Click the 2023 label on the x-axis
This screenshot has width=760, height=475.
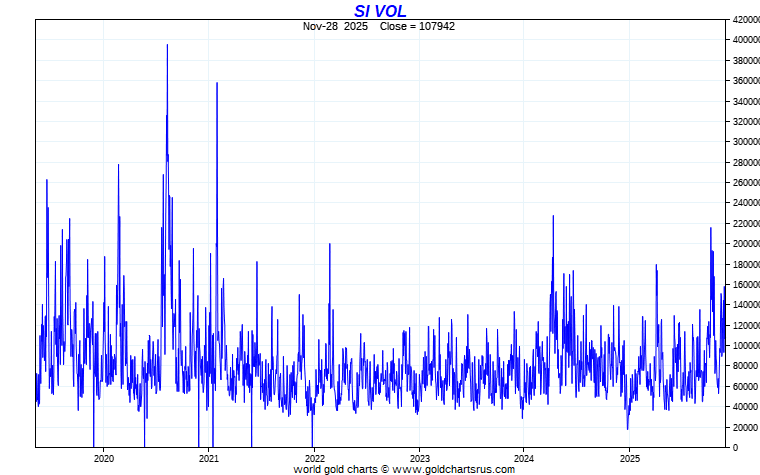point(419,458)
